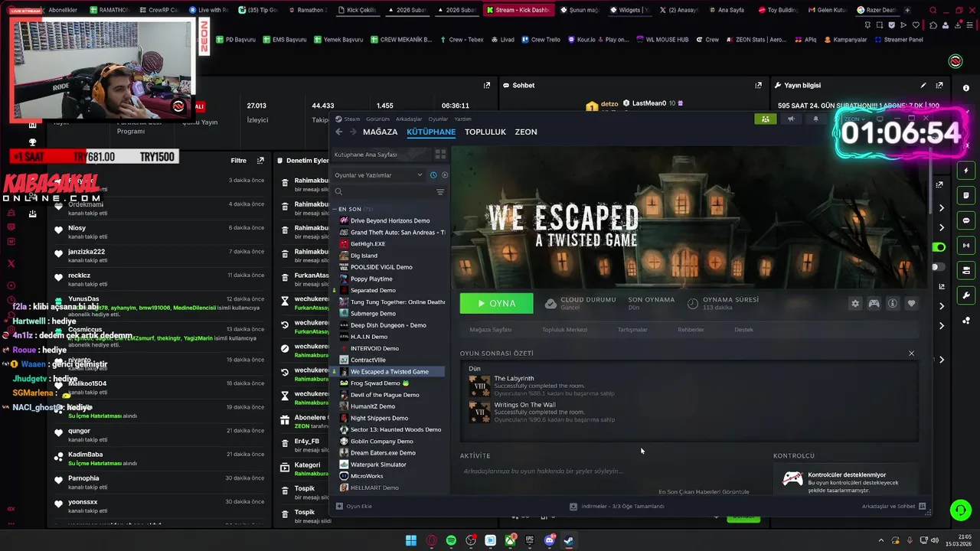980x551 pixels.
Task: Open Topluluk Merkezi link
Action: pyautogui.click(x=564, y=330)
